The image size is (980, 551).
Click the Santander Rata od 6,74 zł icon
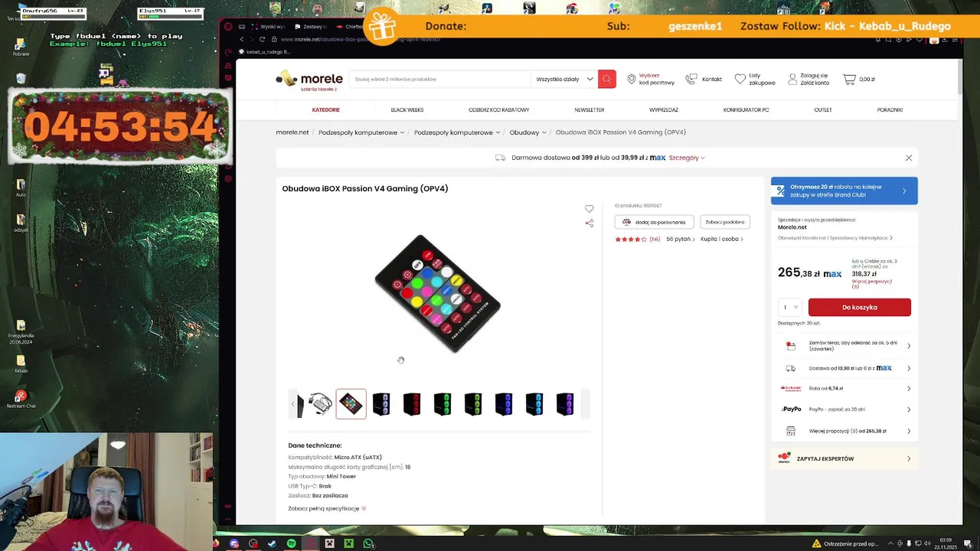tap(790, 388)
